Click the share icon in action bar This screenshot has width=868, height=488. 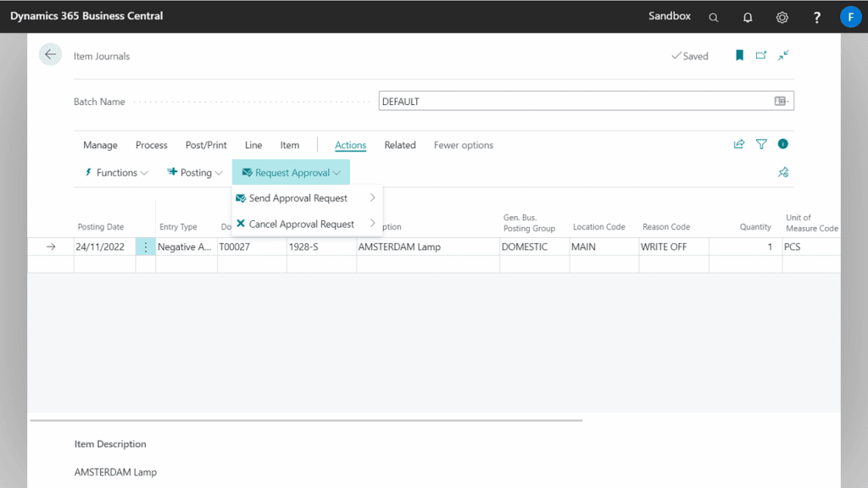coord(739,145)
